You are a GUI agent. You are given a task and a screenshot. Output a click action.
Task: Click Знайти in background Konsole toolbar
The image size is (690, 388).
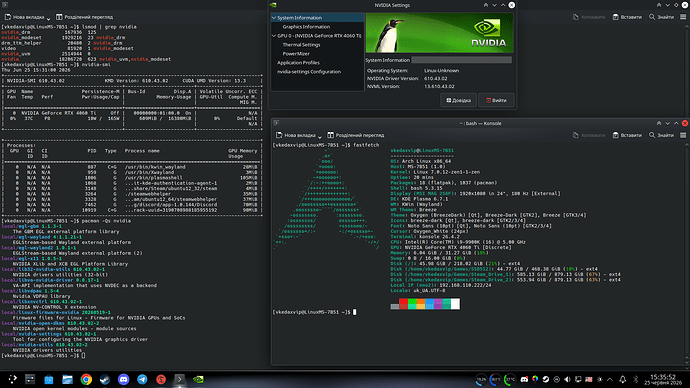click(x=661, y=17)
